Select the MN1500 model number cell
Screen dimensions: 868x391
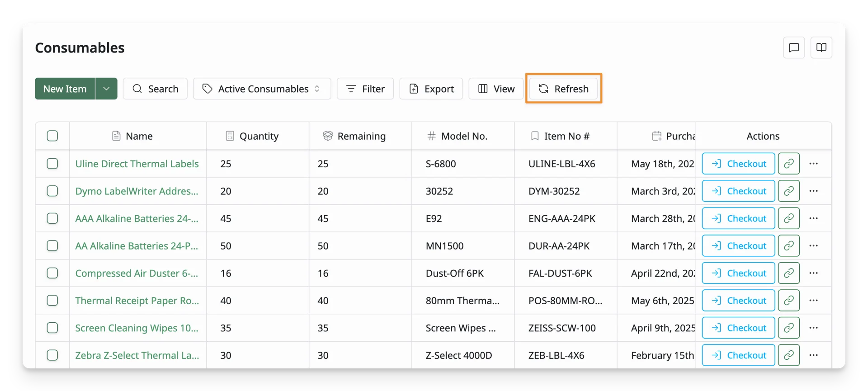pos(463,246)
